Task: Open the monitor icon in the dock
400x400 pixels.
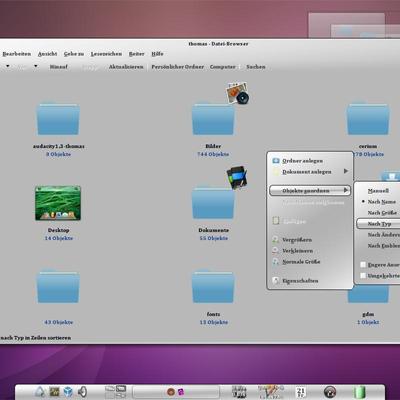Action: 54,392
